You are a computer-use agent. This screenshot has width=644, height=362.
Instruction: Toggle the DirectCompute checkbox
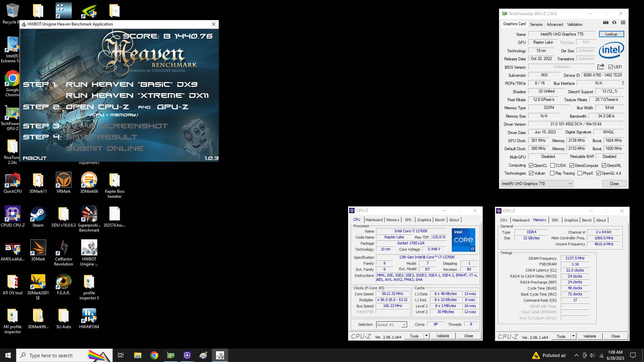[572, 166]
